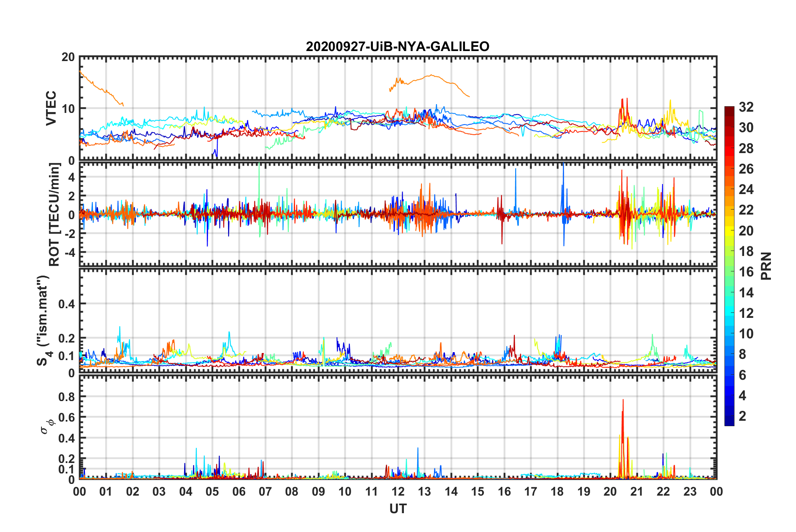Click the PRN colorbar strip
The image size is (796, 532).
[x=729, y=266]
